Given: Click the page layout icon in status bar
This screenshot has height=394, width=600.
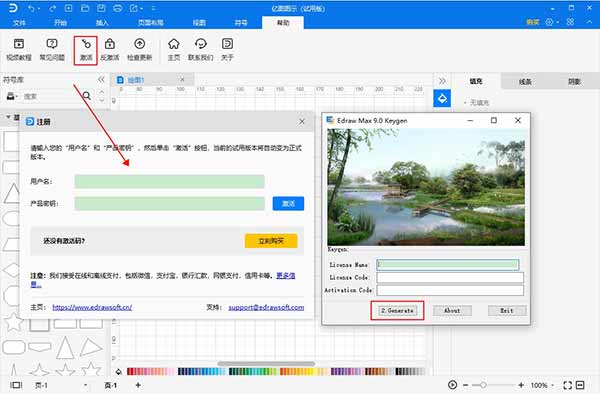Looking at the screenshot, I should 16,385.
